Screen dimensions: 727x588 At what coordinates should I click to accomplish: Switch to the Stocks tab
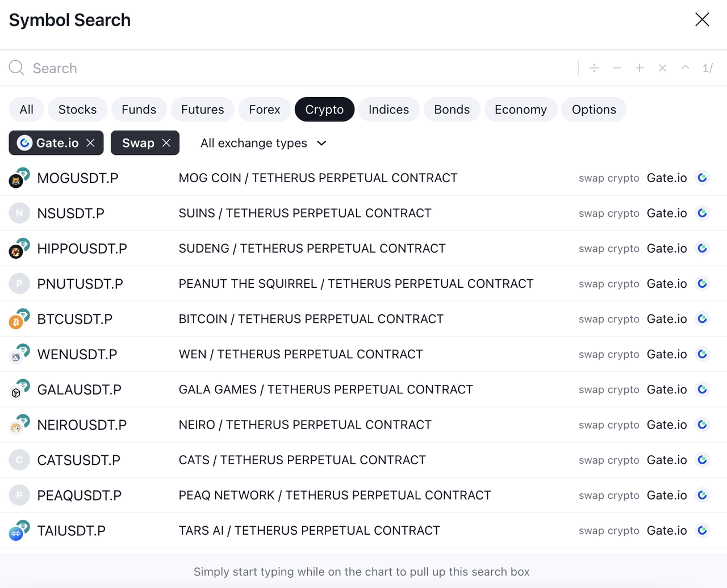pyautogui.click(x=77, y=110)
